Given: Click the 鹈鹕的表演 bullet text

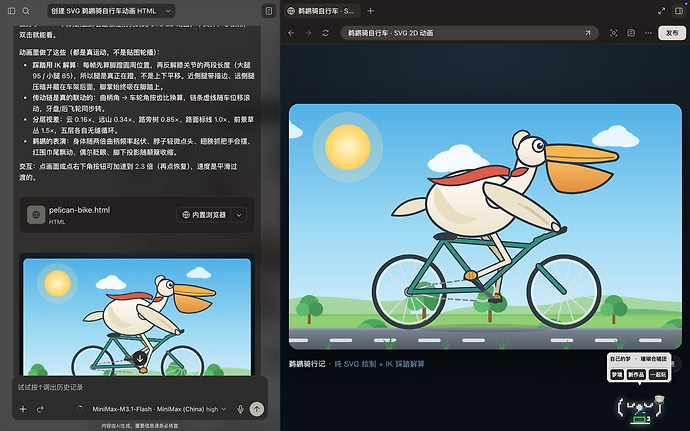Looking at the screenshot, I should pos(143,147).
